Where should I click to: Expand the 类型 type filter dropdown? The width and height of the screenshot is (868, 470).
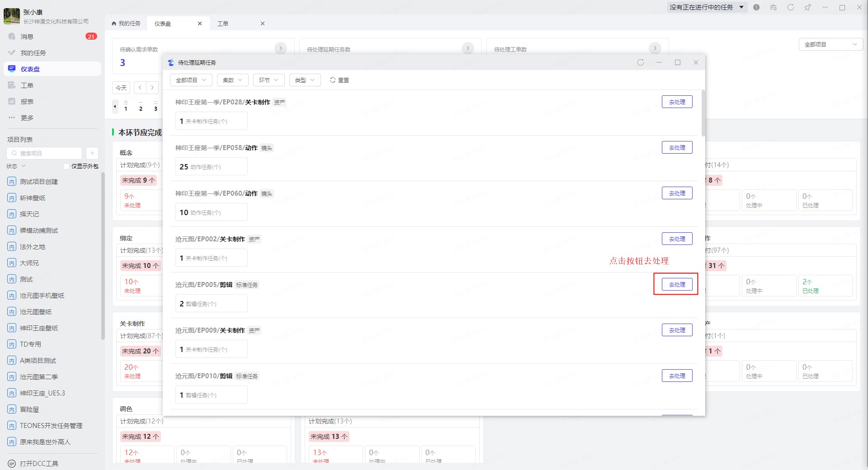pyautogui.click(x=305, y=80)
